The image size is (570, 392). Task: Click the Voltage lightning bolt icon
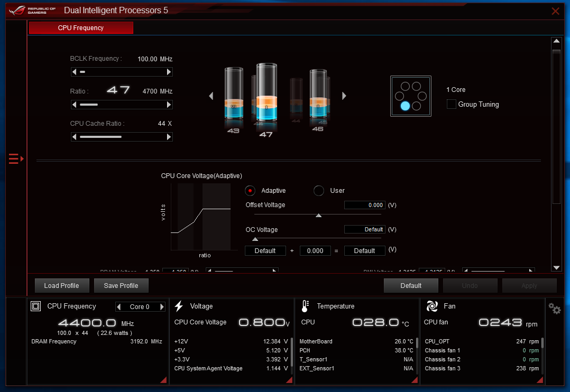pyautogui.click(x=179, y=306)
